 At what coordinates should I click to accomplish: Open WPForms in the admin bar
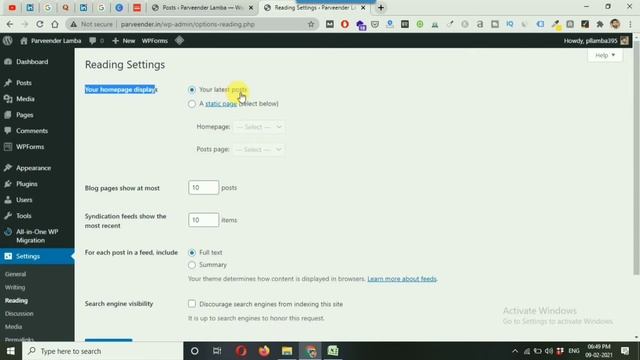(155, 41)
